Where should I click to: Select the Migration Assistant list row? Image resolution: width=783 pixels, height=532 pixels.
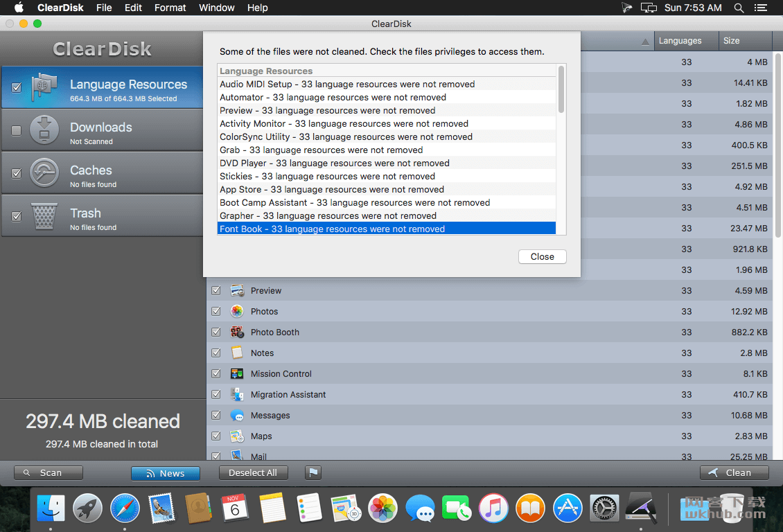[x=490, y=394]
